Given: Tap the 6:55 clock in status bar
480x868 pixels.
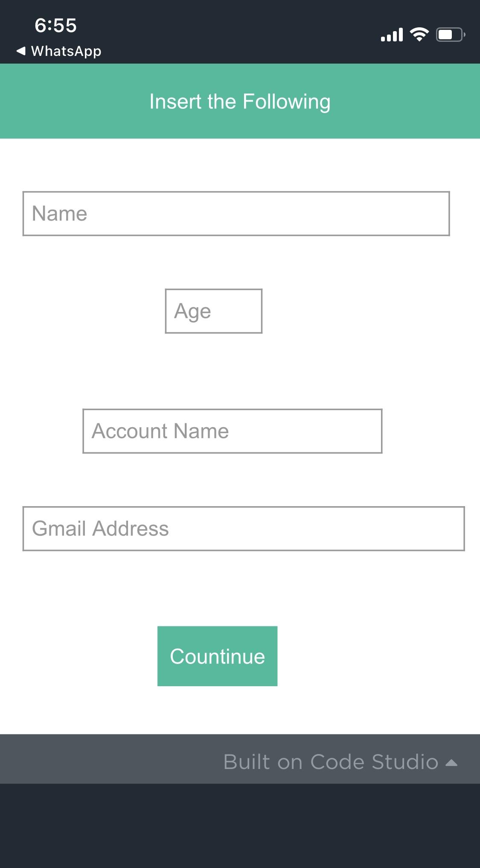Looking at the screenshot, I should pyautogui.click(x=55, y=25).
